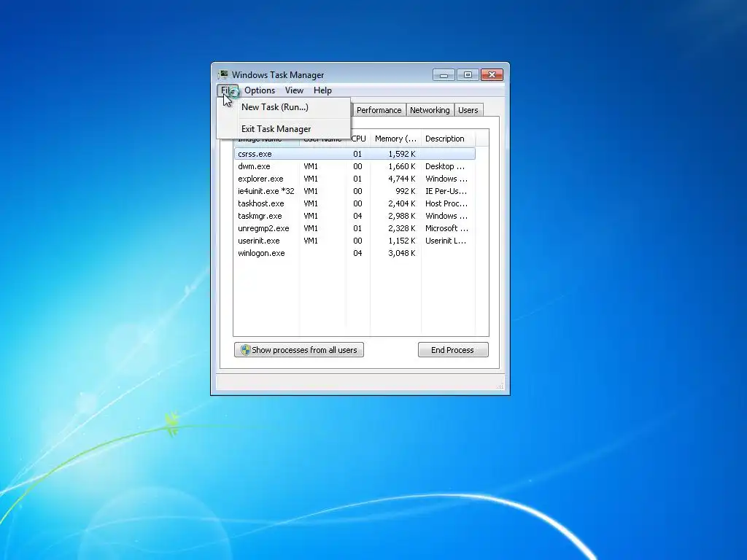This screenshot has width=747, height=560.
Task: Switch to the Users tab
Action: (x=468, y=110)
